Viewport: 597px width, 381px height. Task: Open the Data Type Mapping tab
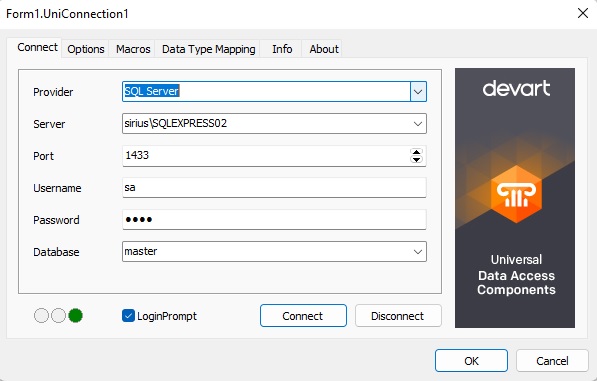(208, 49)
